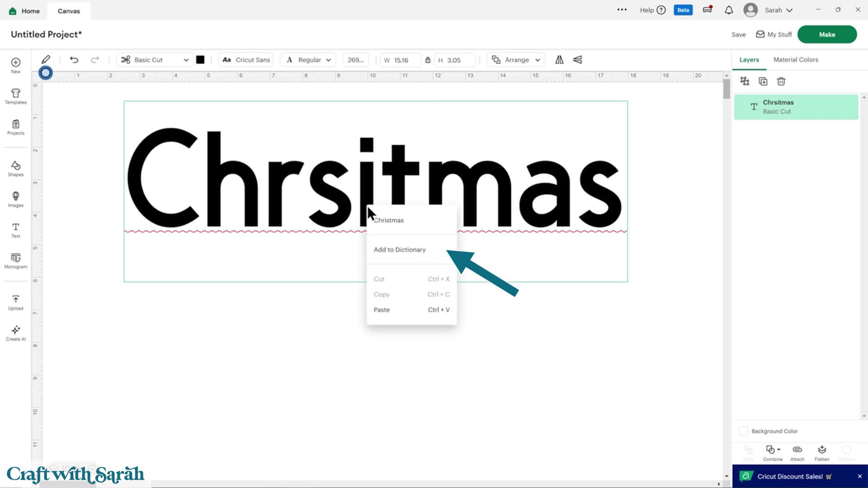Click the Beta toggle badge

tap(683, 10)
